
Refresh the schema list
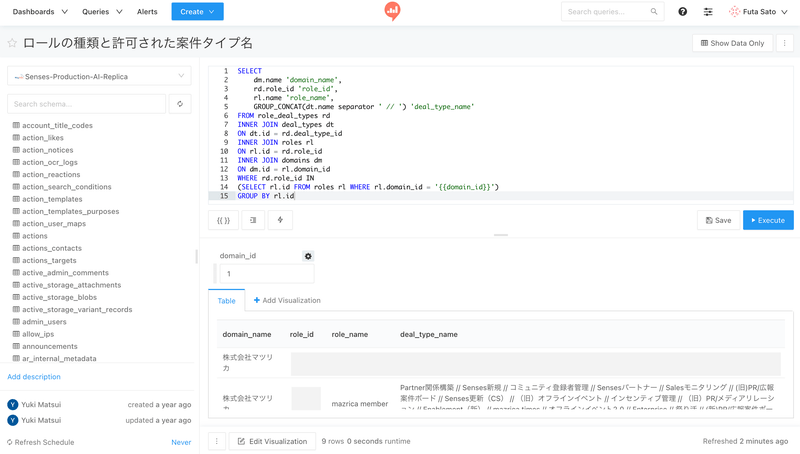(180, 104)
